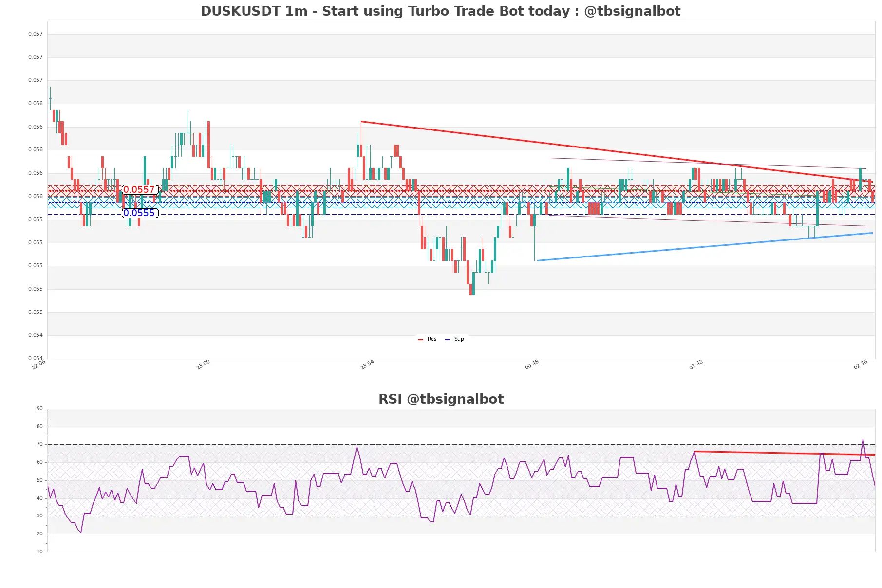Viewport: 882px width, 588px height.
Task: Click the RSI axis value 70
Action: 39,444
